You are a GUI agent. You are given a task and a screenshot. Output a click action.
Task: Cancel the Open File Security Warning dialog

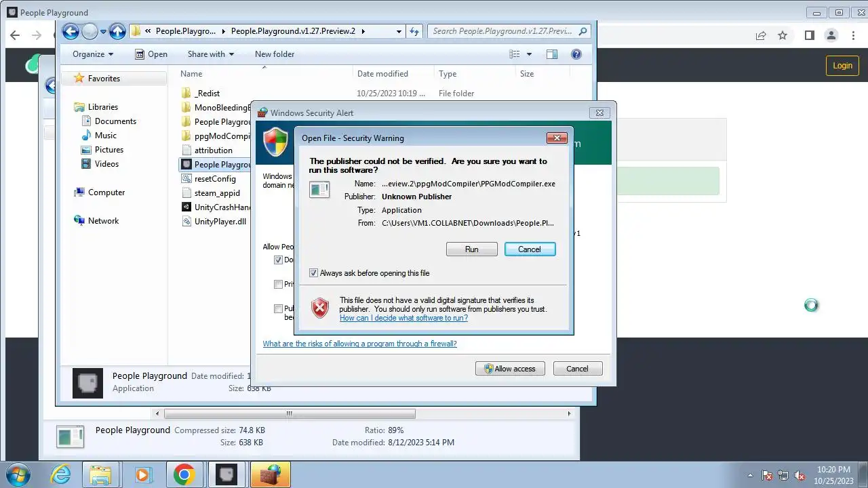[530, 249]
